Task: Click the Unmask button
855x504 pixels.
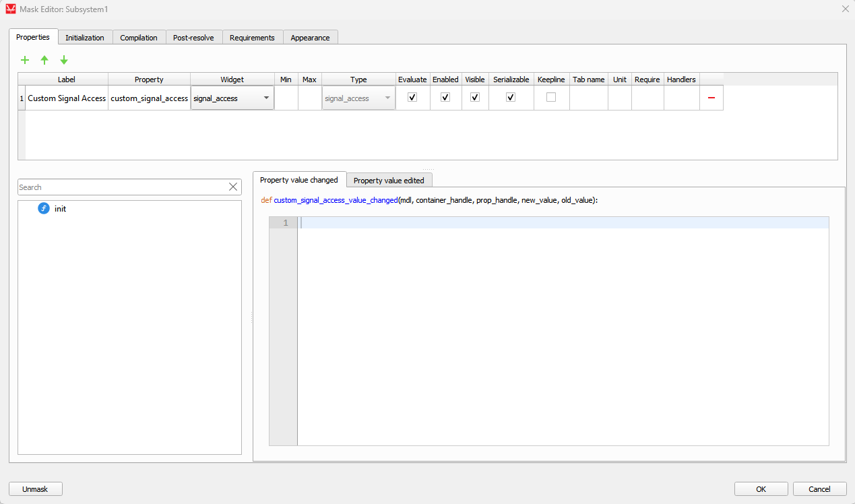Action: pos(35,489)
